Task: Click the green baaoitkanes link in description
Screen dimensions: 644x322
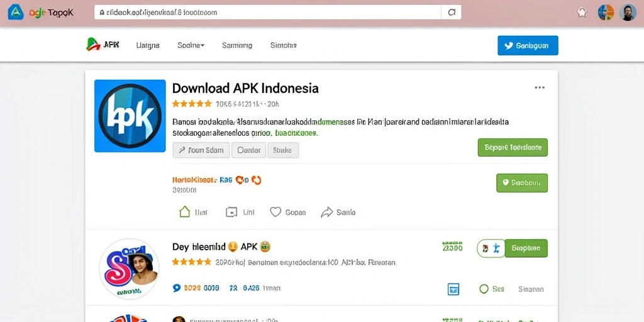Action: point(297,133)
